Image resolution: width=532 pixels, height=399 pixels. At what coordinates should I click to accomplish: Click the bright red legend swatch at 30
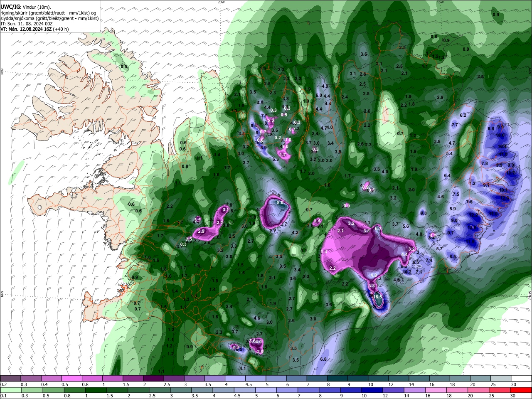click(520, 390)
